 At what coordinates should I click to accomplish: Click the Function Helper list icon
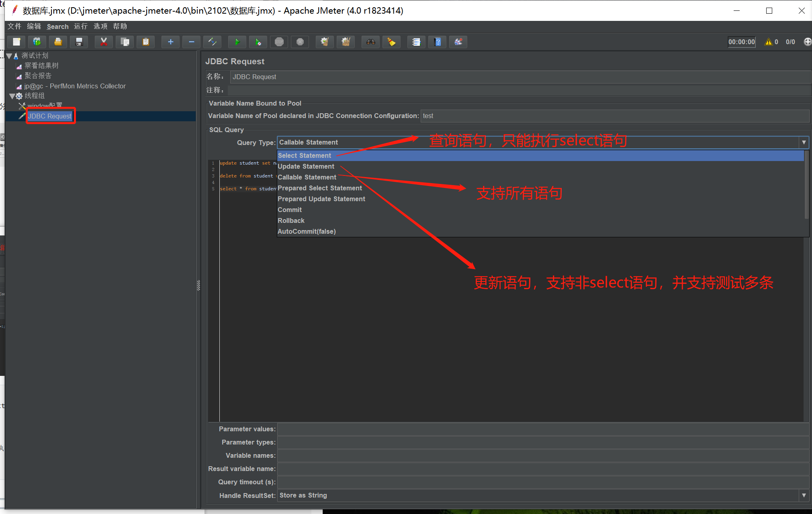pos(416,42)
